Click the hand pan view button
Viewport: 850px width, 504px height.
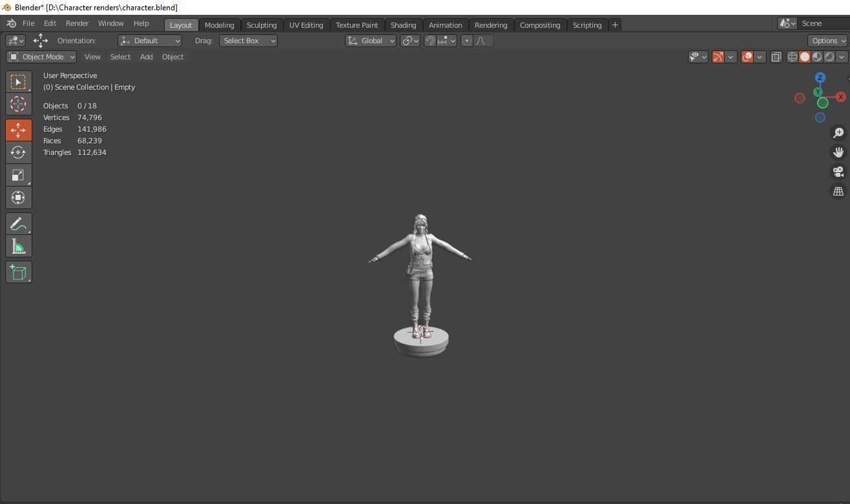pos(838,152)
